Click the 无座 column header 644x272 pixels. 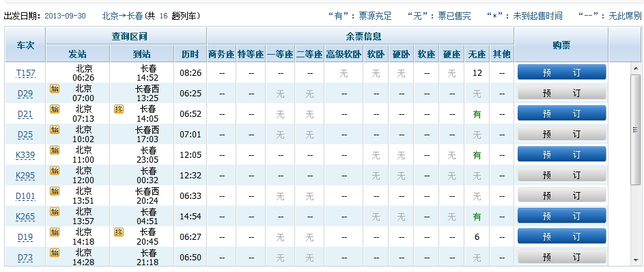477,54
